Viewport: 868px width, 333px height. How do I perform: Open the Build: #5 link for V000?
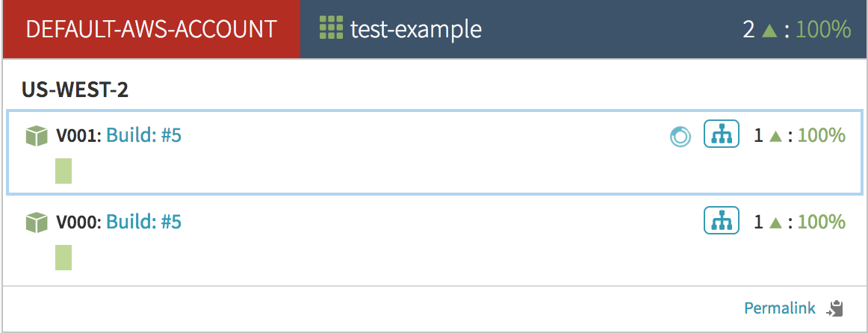click(144, 222)
